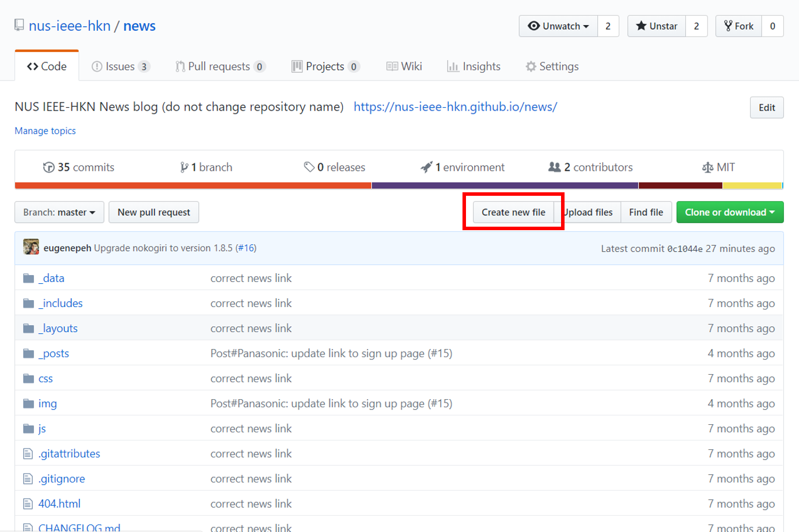Open the nus-ieee-hkn organization link
Image resolution: width=799 pixels, height=532 pixels.
[x=69, y=26]
